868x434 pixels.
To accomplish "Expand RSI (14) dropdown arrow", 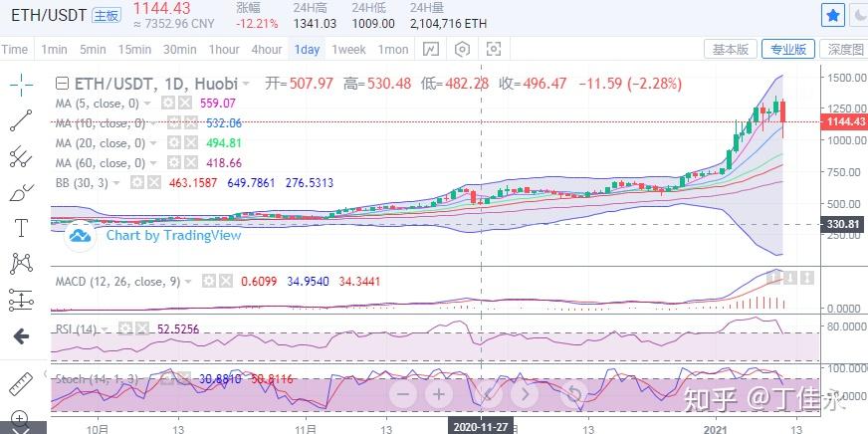I will (106, 329).
